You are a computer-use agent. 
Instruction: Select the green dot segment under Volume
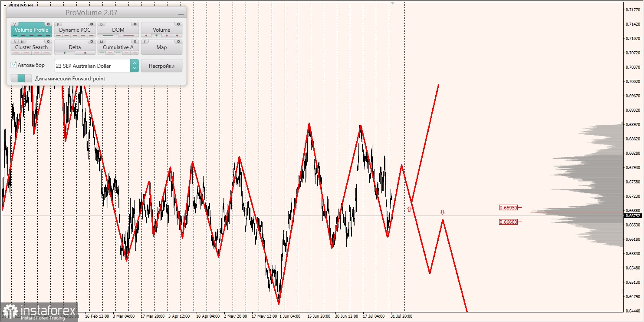tap(156, 36)
